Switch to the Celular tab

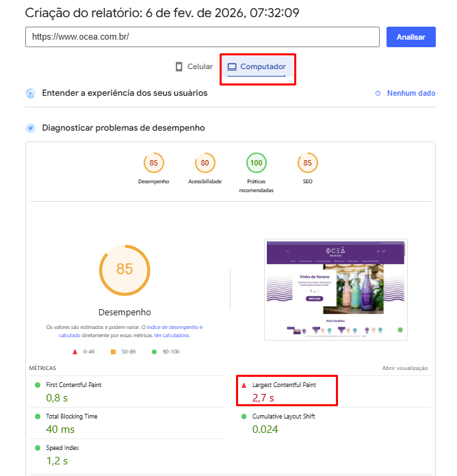[194, 66]
